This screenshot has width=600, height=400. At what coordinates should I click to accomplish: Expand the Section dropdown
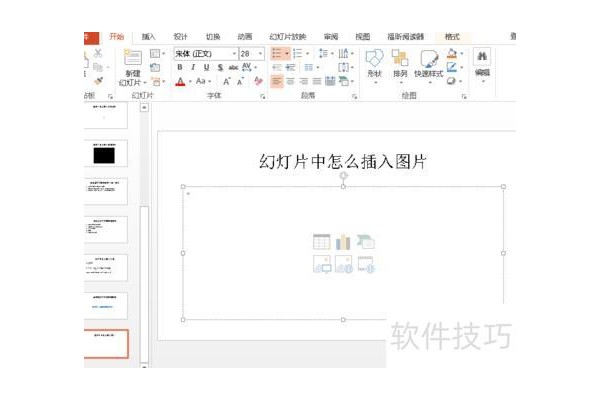pos(164,81)
